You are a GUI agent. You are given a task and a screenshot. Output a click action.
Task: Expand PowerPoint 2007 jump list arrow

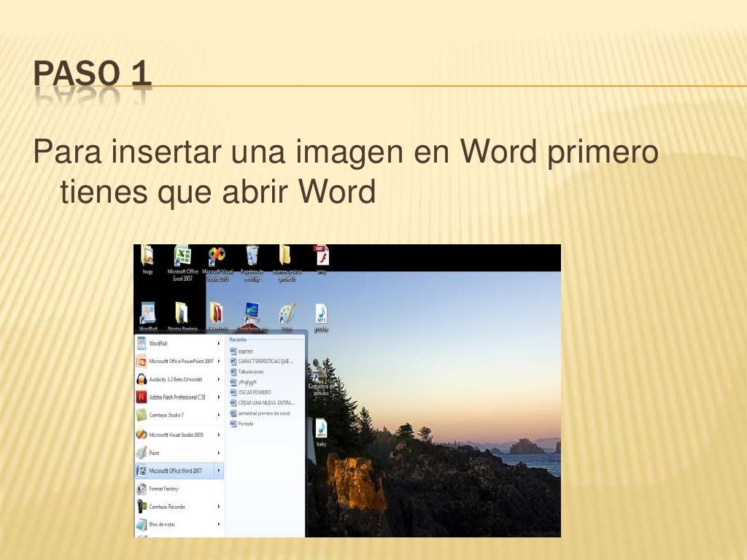pyautogui.click(x=219, y=362)
